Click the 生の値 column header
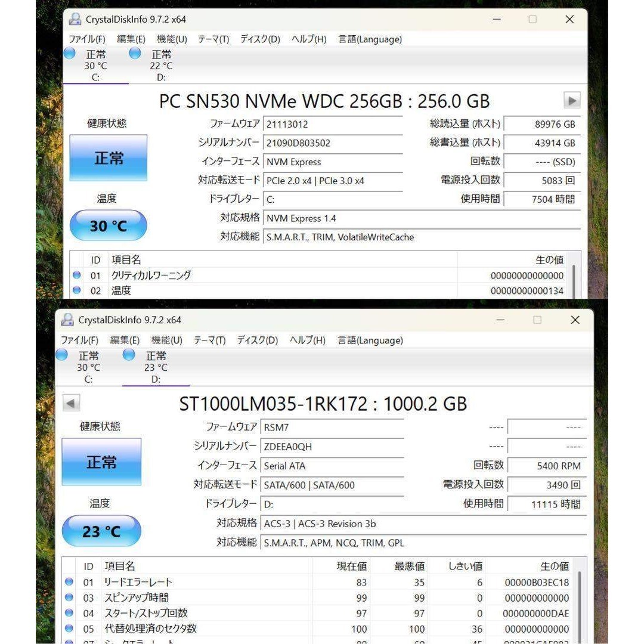This screenshot has width=644, height=644. pyautogui.click(x=550, y=260)
